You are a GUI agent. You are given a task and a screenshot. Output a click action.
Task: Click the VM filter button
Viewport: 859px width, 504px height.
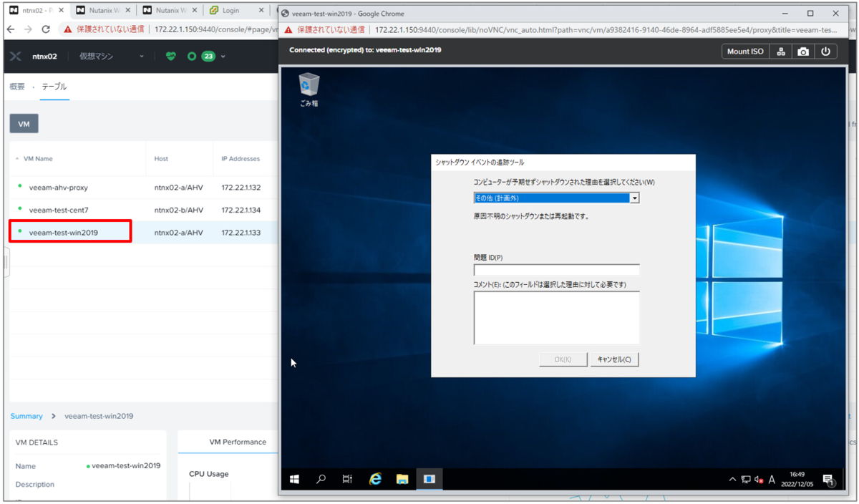pyautogui.click(x=24, y=124)
